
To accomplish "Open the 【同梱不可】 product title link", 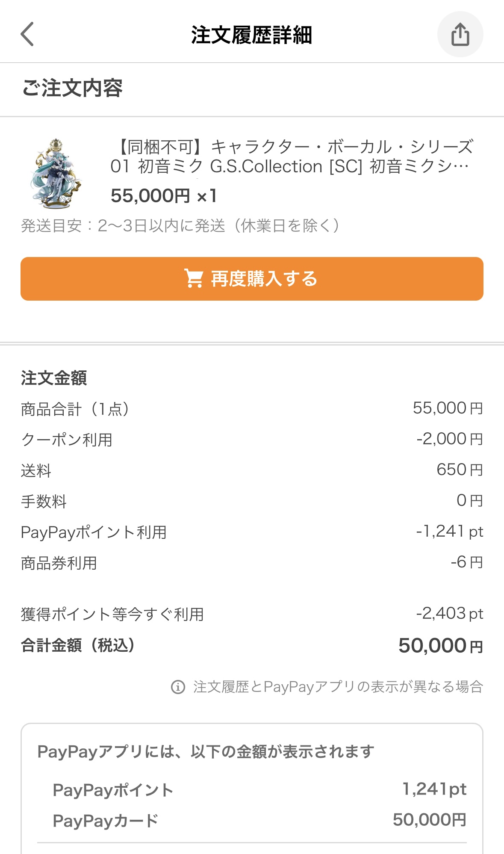I will (292, 157).
